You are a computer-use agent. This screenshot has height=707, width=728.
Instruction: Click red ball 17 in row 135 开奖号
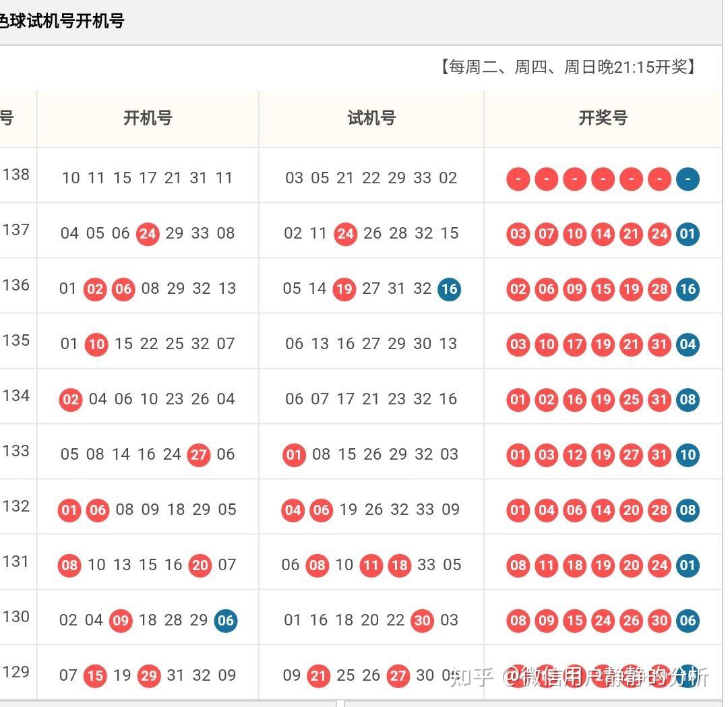[x=575, y=344]
